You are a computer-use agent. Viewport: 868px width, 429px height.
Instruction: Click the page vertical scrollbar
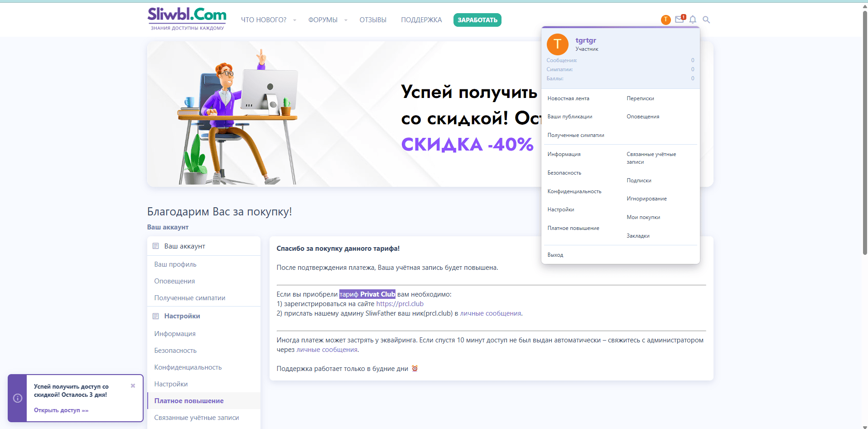point(864,136)
